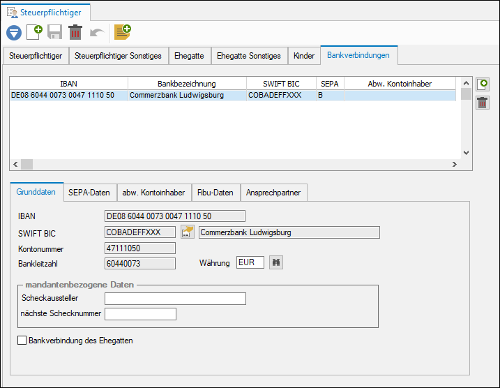Screen dimensions: 500x388
Task: Save with the floppy disk icon
Action: pos(55,32)
